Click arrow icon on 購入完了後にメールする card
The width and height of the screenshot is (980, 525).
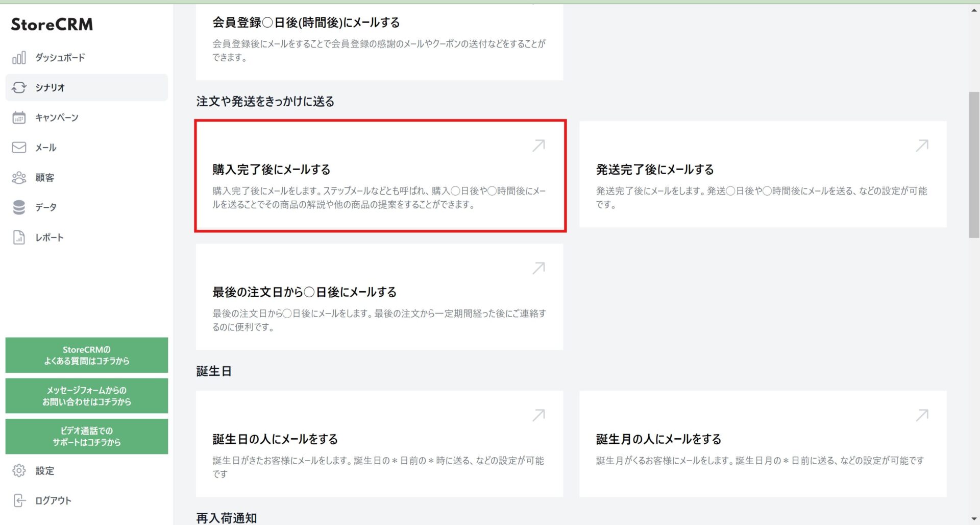coord(538,146)
